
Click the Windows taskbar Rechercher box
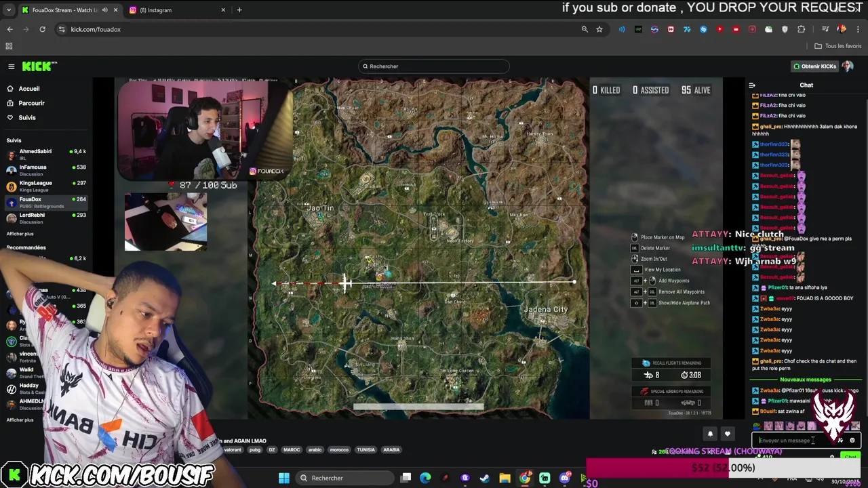345,478
